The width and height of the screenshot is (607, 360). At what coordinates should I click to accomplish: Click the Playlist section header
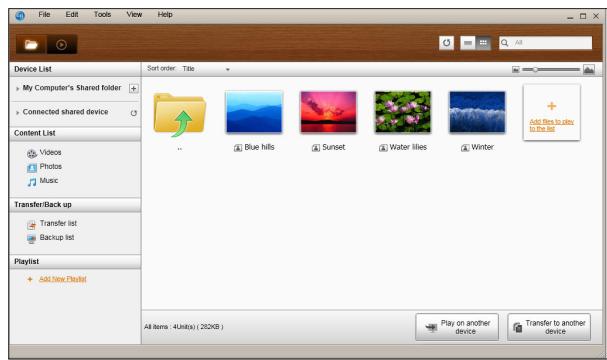pos(75,262)
